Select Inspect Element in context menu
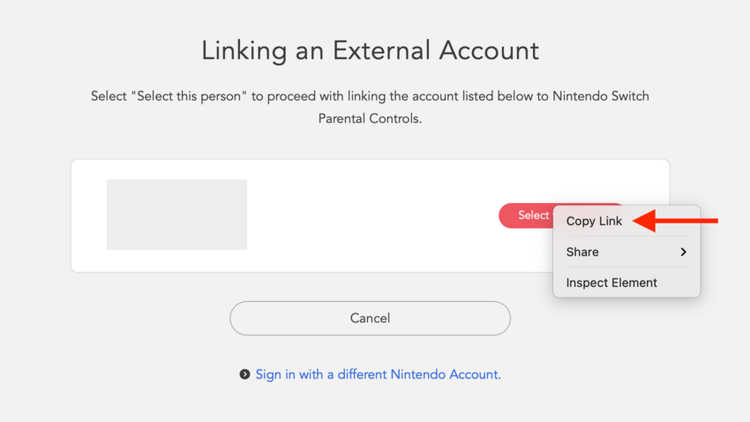The width and height of the screenshot is (750, 422). tap(611, 283)
